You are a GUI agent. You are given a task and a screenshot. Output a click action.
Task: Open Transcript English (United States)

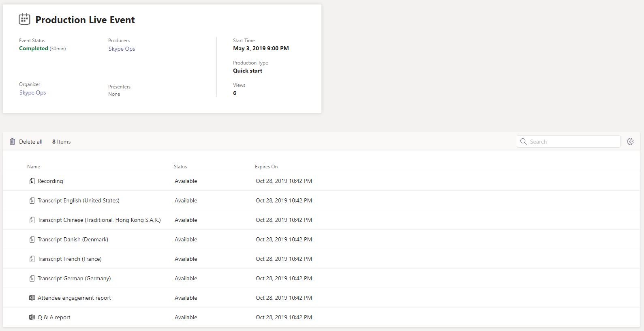79,200
